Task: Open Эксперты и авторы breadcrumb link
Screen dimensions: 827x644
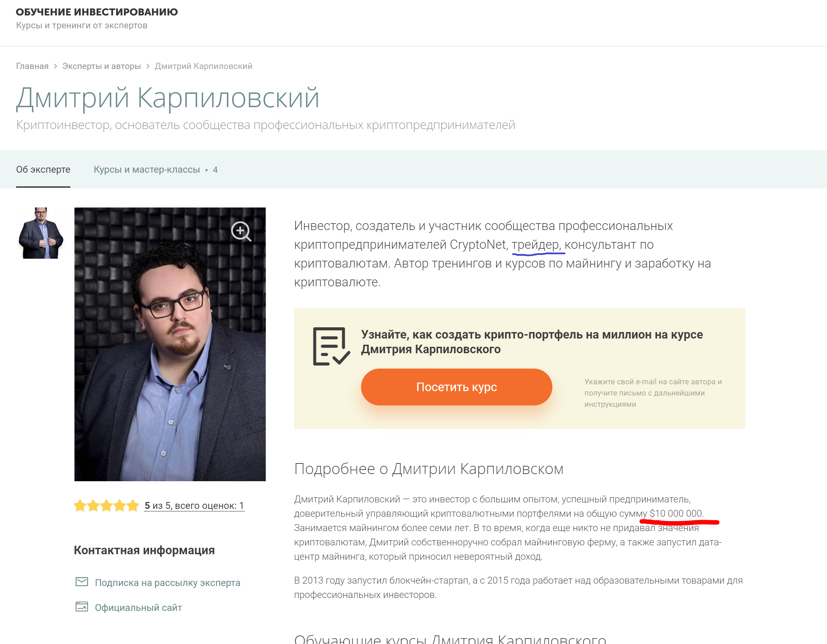Action: point(101,66)
